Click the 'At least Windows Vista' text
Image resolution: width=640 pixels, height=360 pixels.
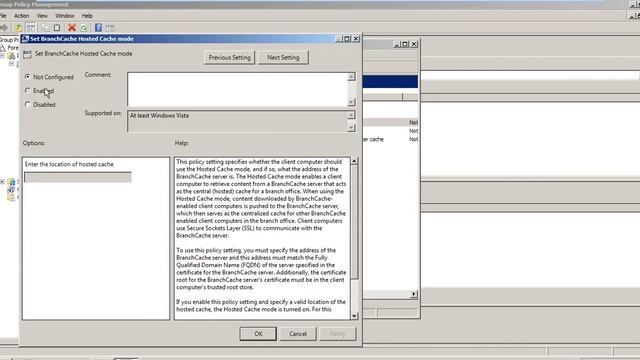[x=159, y=116]
